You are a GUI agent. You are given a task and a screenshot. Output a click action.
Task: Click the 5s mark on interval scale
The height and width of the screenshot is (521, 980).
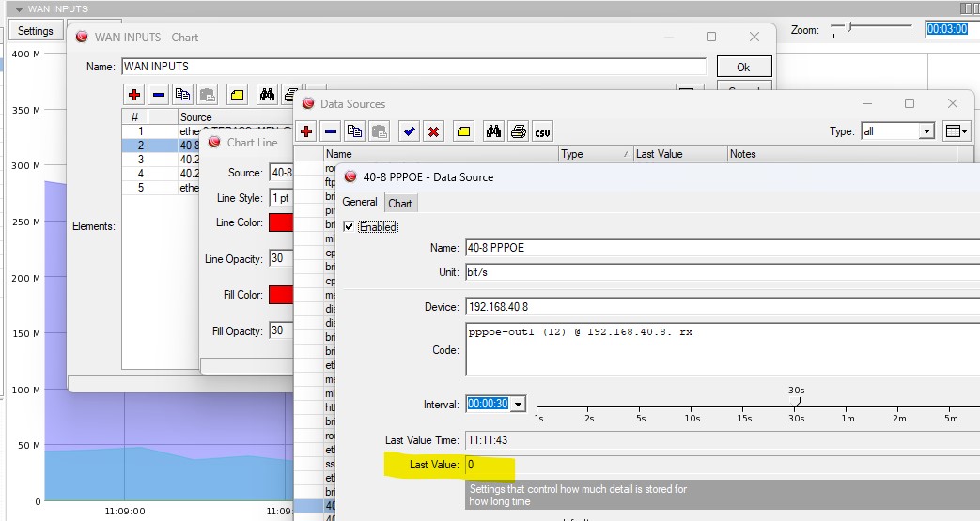click(641, 418)
